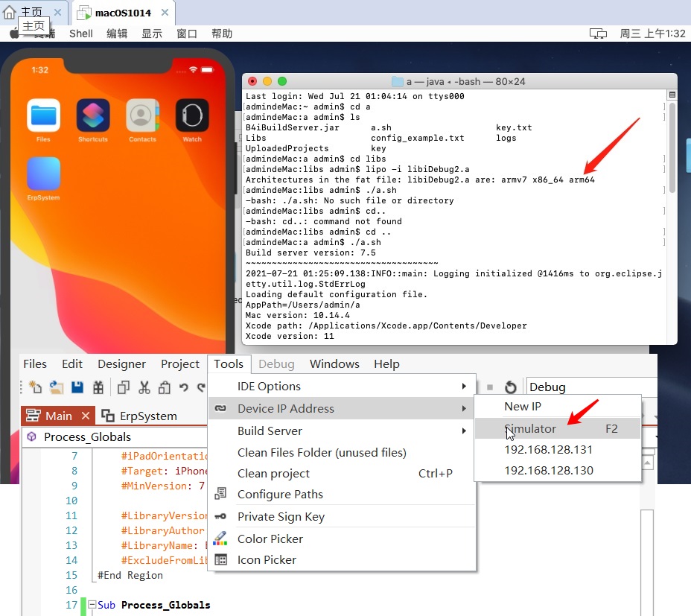The height and width of the screenshot is (616, 691).
Task: Click the Terminal window vertical scrollbar
Action: (672, 147)
